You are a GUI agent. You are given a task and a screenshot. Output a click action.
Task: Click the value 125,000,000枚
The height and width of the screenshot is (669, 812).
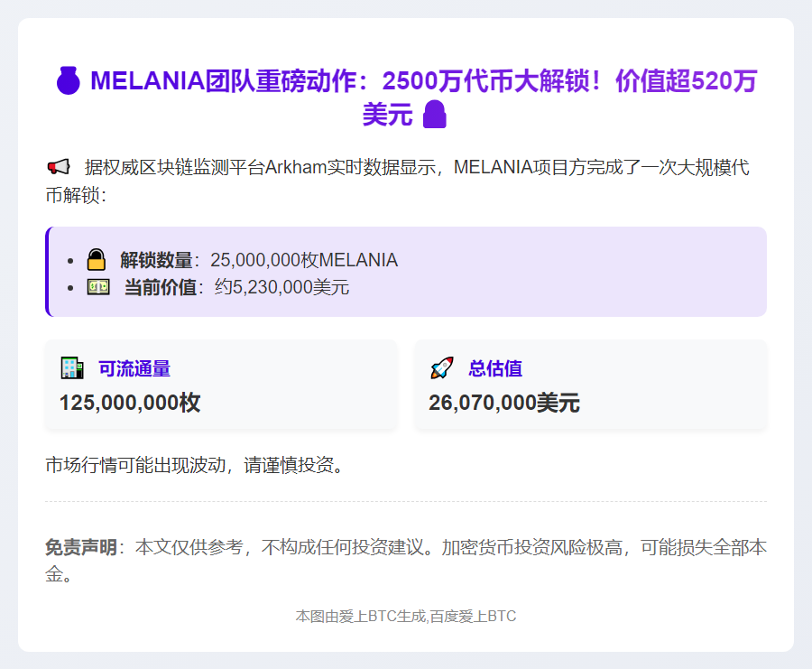click(x=130, y=403)
